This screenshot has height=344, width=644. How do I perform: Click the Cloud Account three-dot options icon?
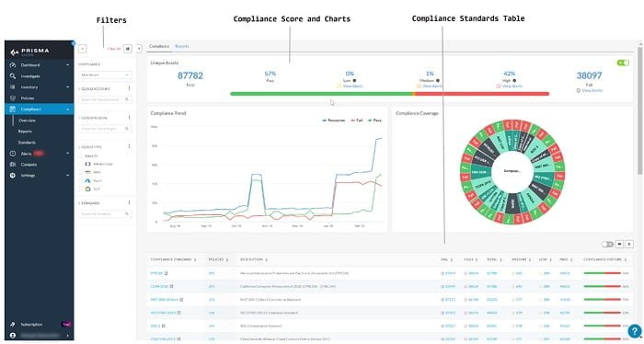129,88
